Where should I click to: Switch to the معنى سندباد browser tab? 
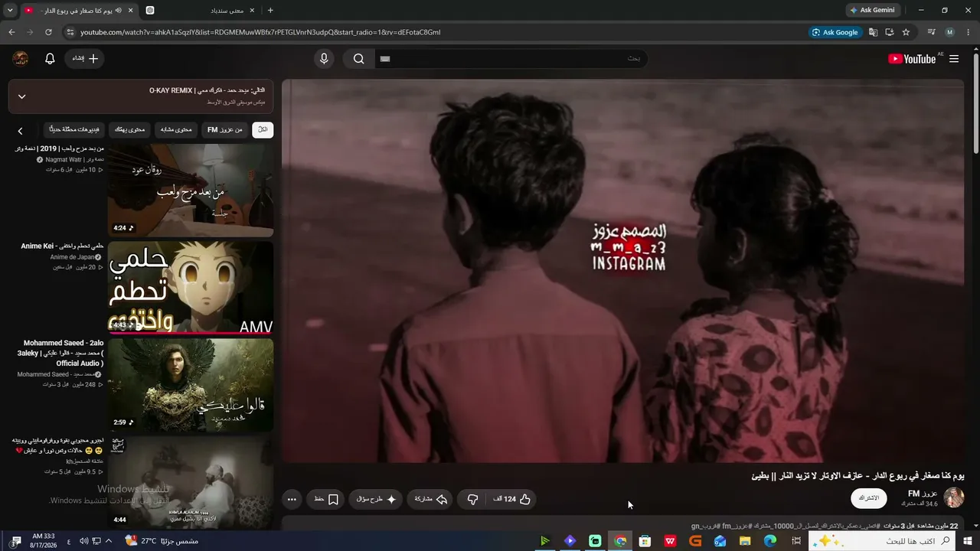pos(198,11)
